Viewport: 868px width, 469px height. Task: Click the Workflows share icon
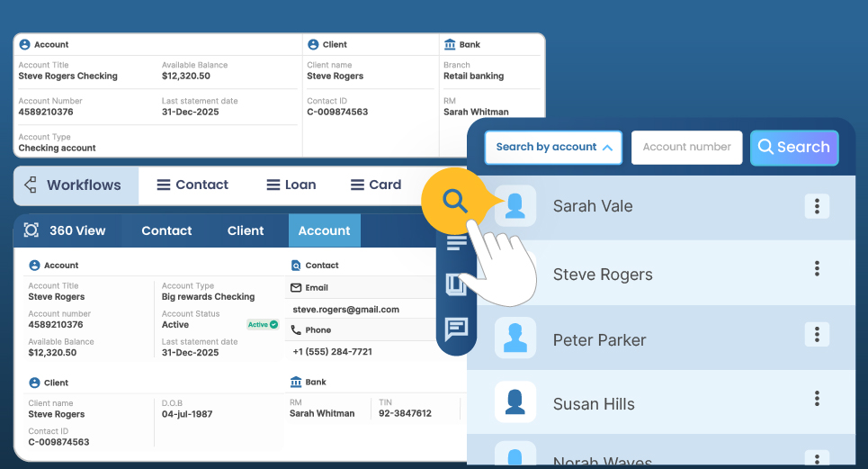[x=31, y=185]
